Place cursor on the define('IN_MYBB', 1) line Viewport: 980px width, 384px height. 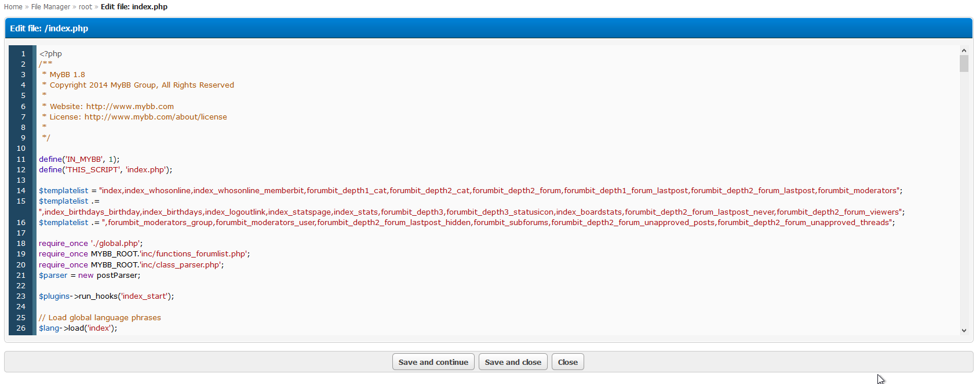click(x=79, y=160)
